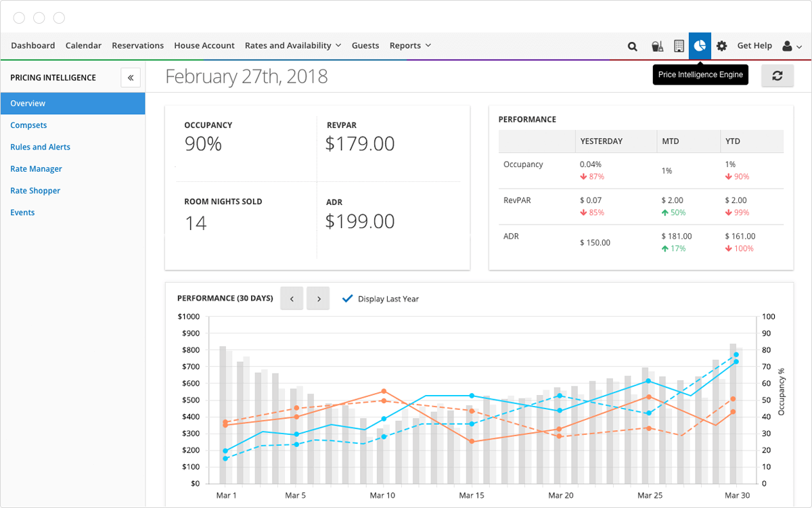This screenshot has height=508, width=812.
Task: Click the PERFORMANCE (30 DAYS) chart title
Action: pyautogui.click(x=225, y=298)
